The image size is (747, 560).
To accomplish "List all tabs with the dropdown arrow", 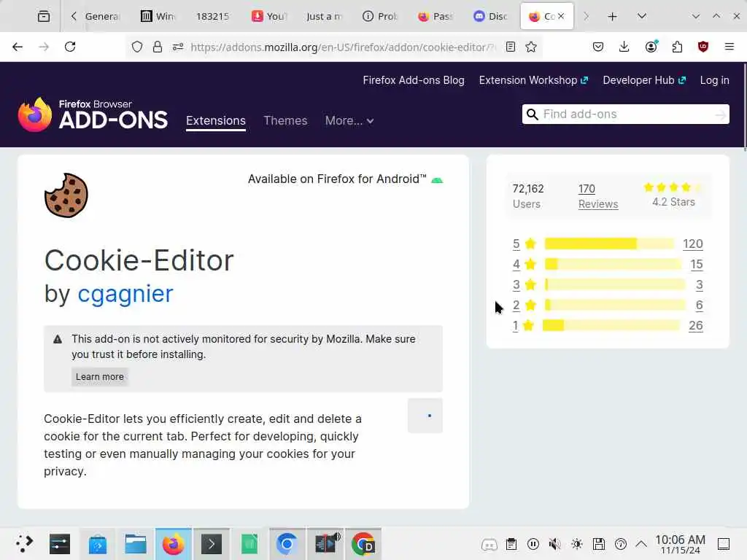I will coord(642,16).
